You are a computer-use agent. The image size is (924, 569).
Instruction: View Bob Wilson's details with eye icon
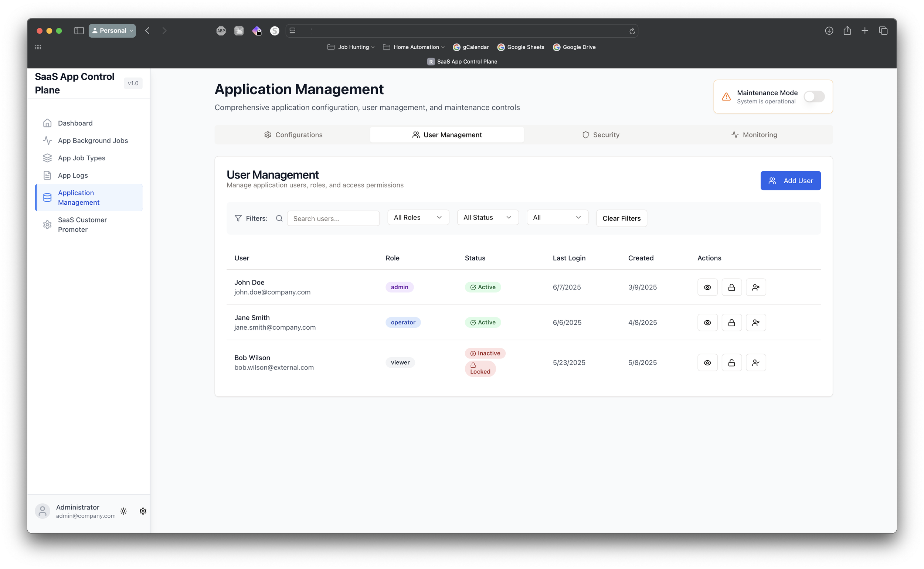click(707, 362)
